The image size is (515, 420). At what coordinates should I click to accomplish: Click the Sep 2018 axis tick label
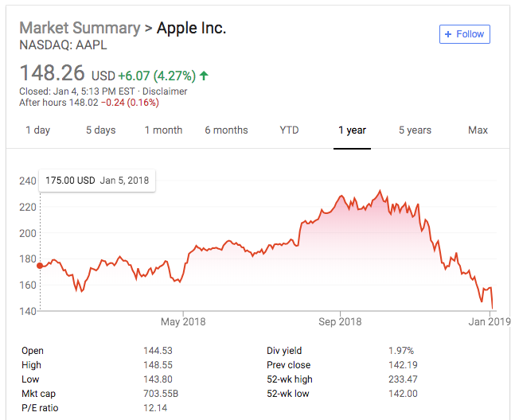pos(340,321)
